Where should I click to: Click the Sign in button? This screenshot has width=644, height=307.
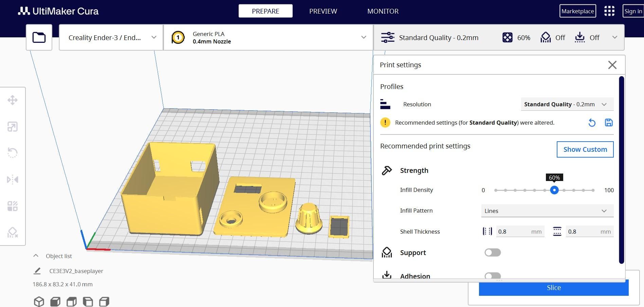tap(633, 11)
